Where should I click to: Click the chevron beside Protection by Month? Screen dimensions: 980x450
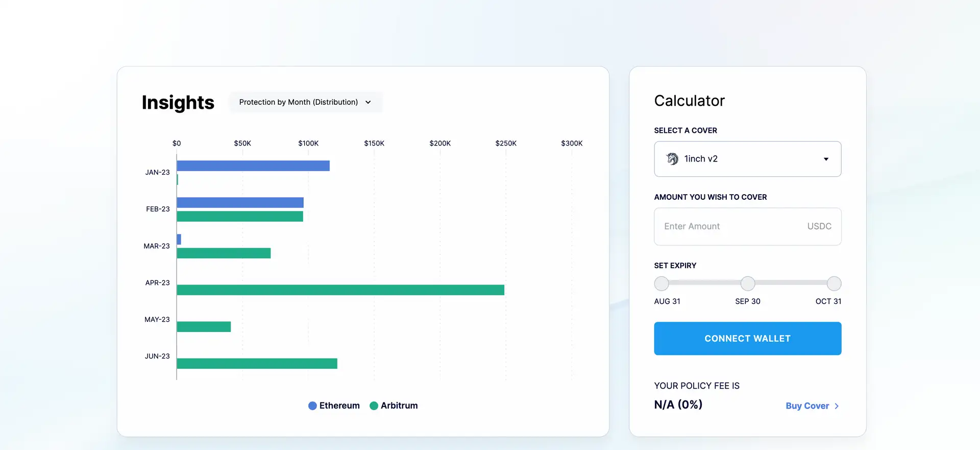tap(368, 102)
